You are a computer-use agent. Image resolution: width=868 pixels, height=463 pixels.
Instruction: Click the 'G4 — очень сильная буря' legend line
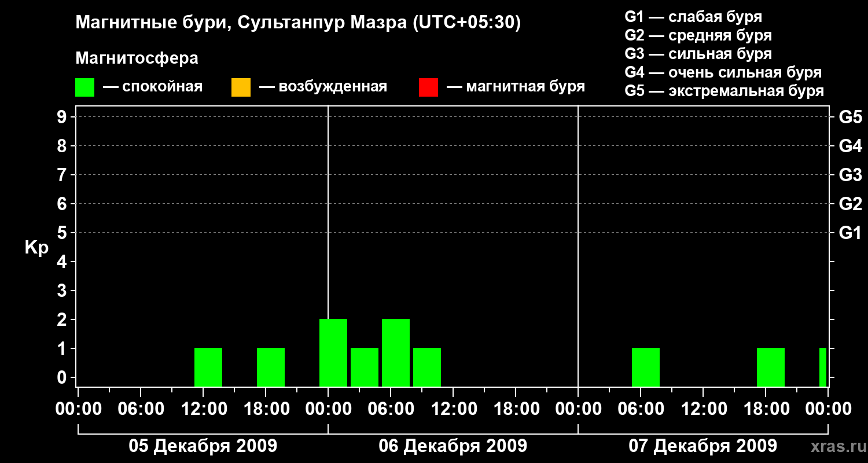click(723, 72)
